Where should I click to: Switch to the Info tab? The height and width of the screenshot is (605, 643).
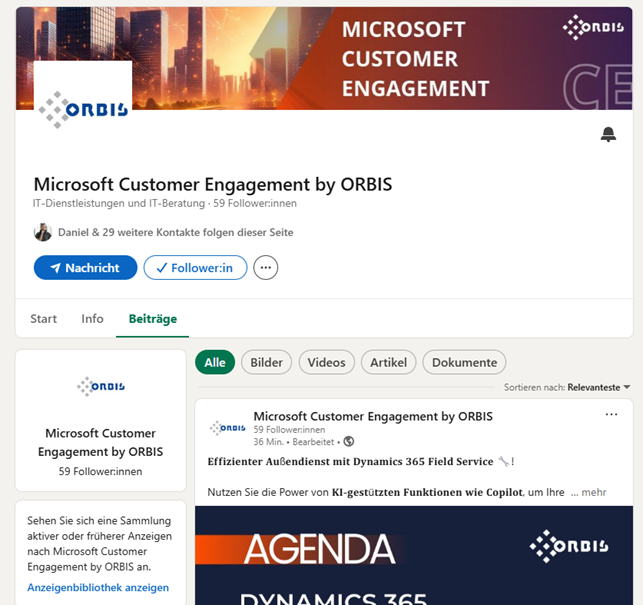92,319
